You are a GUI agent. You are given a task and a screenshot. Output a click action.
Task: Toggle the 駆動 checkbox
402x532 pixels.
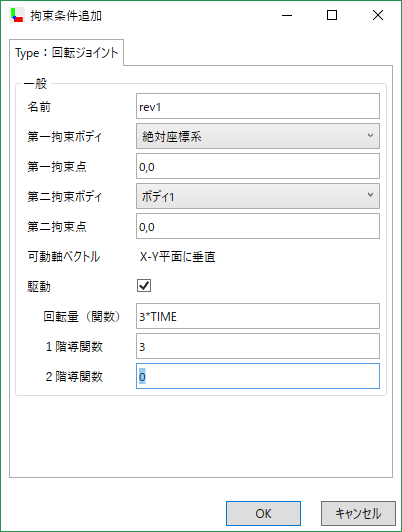144,286
